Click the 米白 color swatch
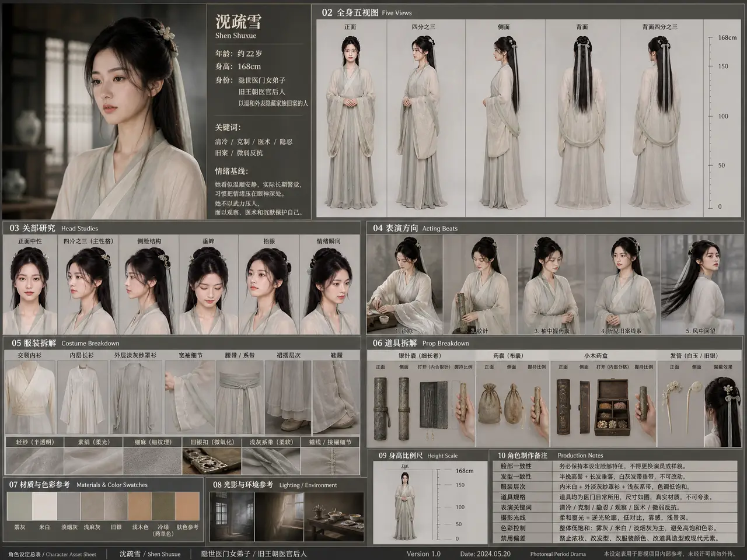 (44, 506)
